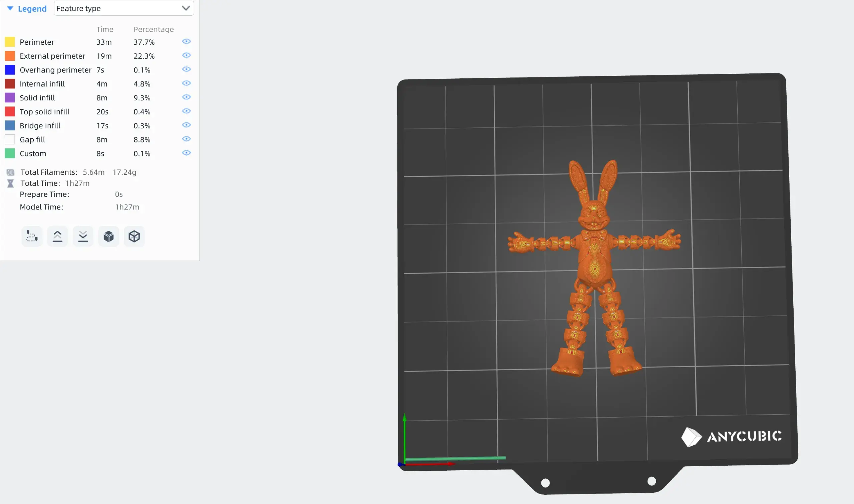Screen dimensions: 854x504
Task: Click the "33m" Perimeter time value
Action: 104,42
